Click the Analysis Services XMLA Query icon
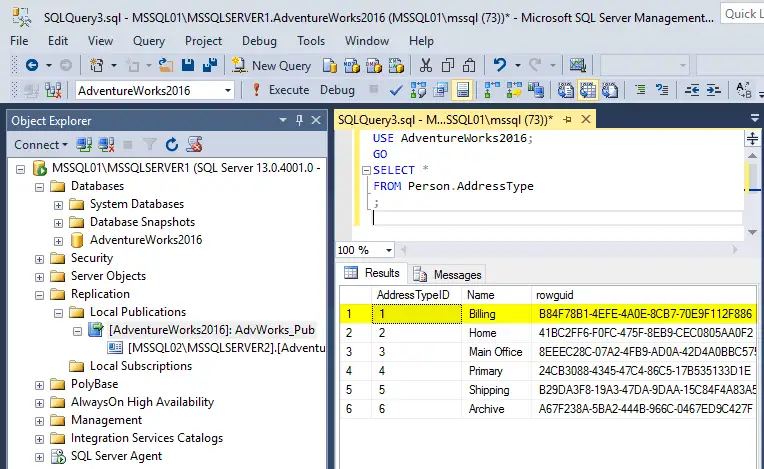Screen dimensions: 764x469 tap(396, 65)
